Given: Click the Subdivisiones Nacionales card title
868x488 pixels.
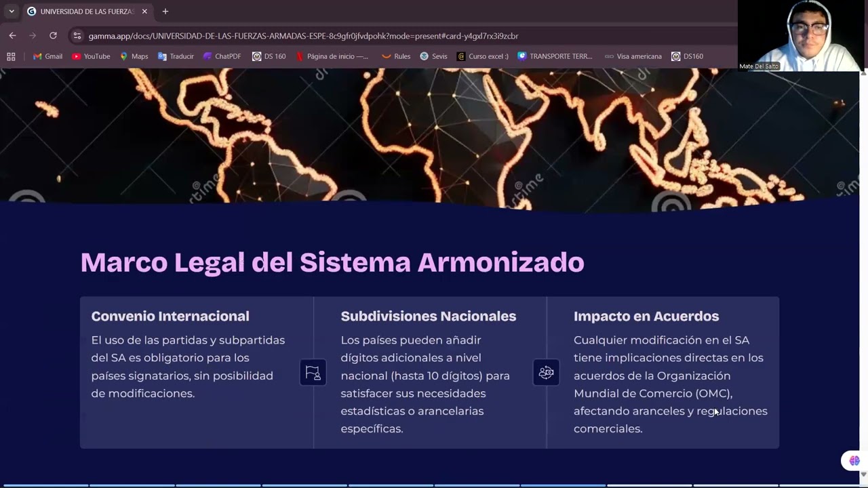Looking at the screenshot, I should 429,316.
